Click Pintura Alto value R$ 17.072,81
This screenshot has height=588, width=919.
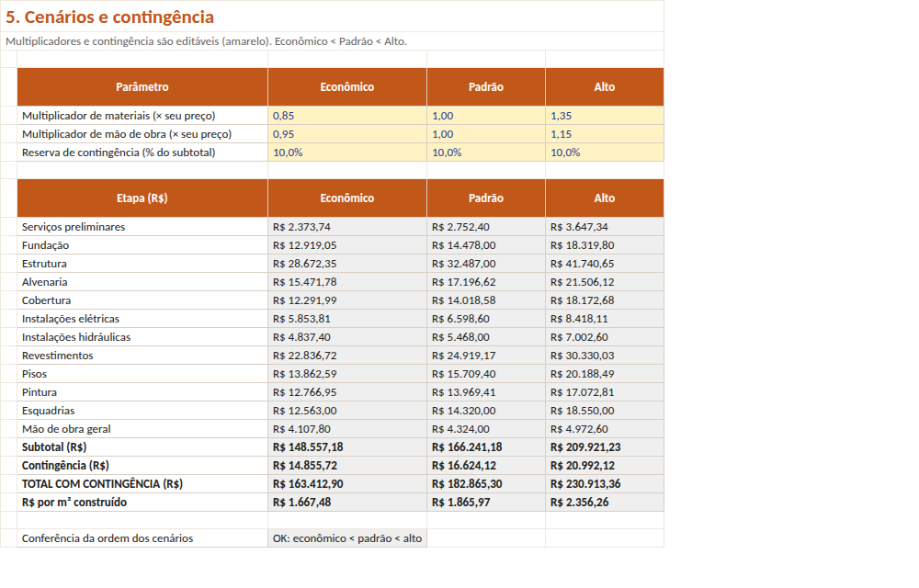tap(605, 391)
